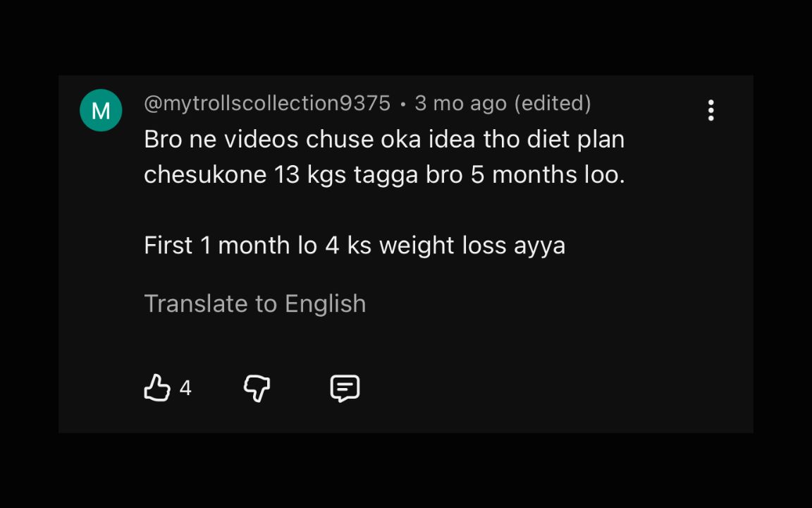The height and width of the screenshot is (508, 812).
Task: Click the "3 mo ago" timestamp
Action: tap(460, 103)
